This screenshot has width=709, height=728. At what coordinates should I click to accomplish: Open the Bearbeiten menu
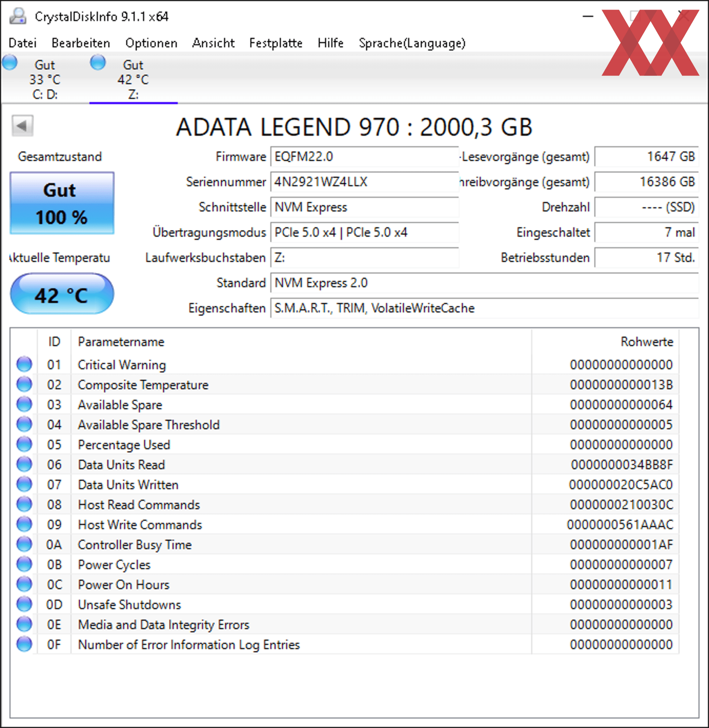click(x=81, y=43)
